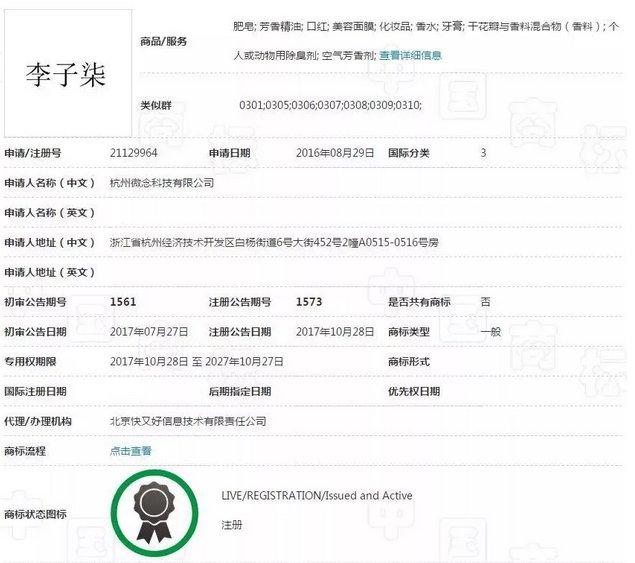Click the 类似群 label
The width and height of the screenshot is (635, 563).
coord(156,106)
